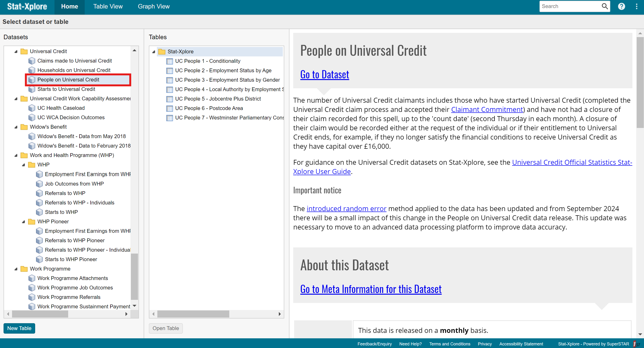
Task: Click the search magnifier icon
Action: click(x=605, y=6)
